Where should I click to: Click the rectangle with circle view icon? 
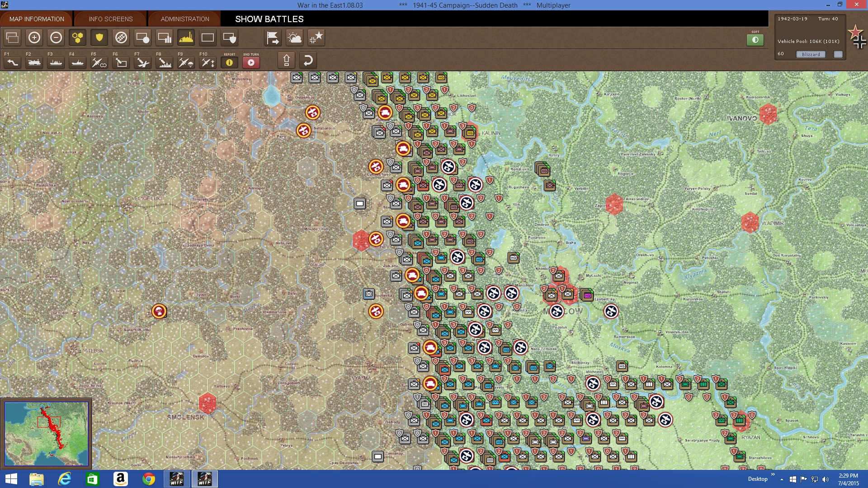click(143, 38)
